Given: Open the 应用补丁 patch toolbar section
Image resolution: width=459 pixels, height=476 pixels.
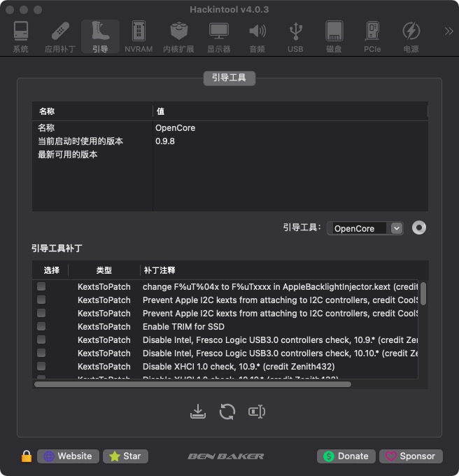Looking at the screenshot, I should point(60,36).
